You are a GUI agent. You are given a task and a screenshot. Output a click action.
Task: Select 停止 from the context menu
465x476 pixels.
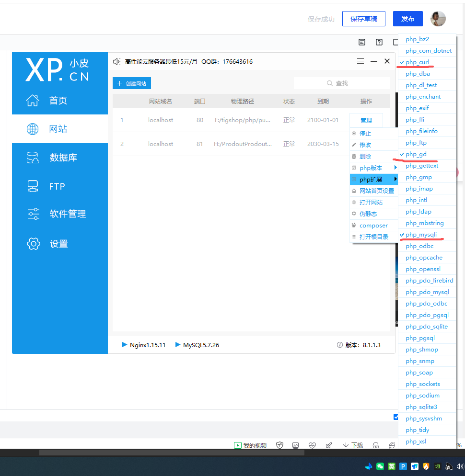pos(365,134)
